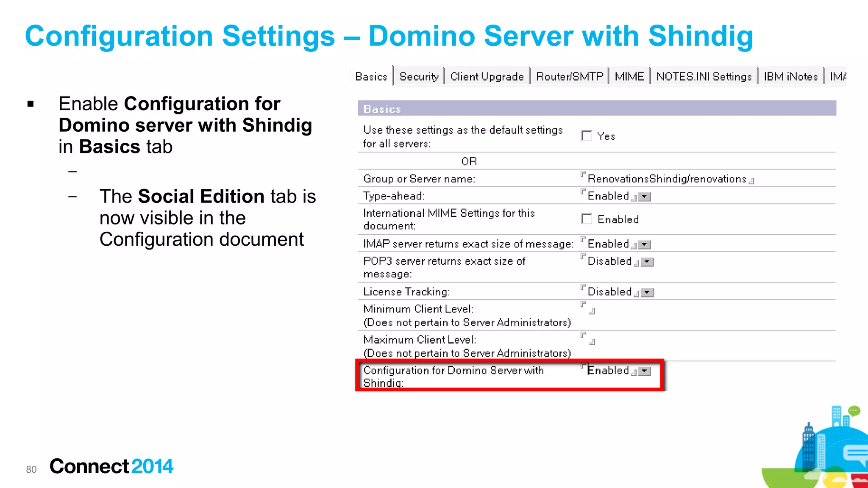The width and height of the screenshot is (868, 488).
Task: Open Configuration for Domino Server with Shindig dropdown
Action: click(644, 371)
